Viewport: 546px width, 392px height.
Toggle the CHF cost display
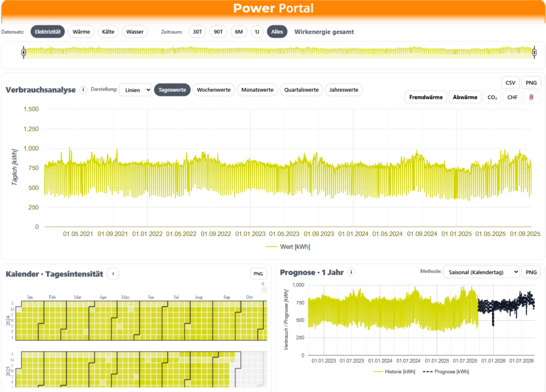click(x=512, y=97)
